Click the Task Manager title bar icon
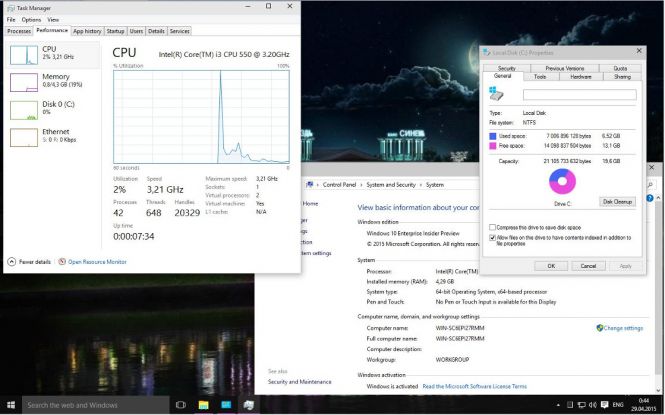Viewport: 665px width, 415px height. click(11, 8)
